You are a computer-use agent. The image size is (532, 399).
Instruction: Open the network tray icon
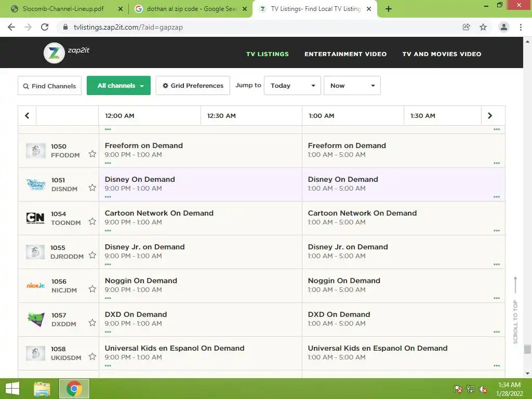(471, 389)
